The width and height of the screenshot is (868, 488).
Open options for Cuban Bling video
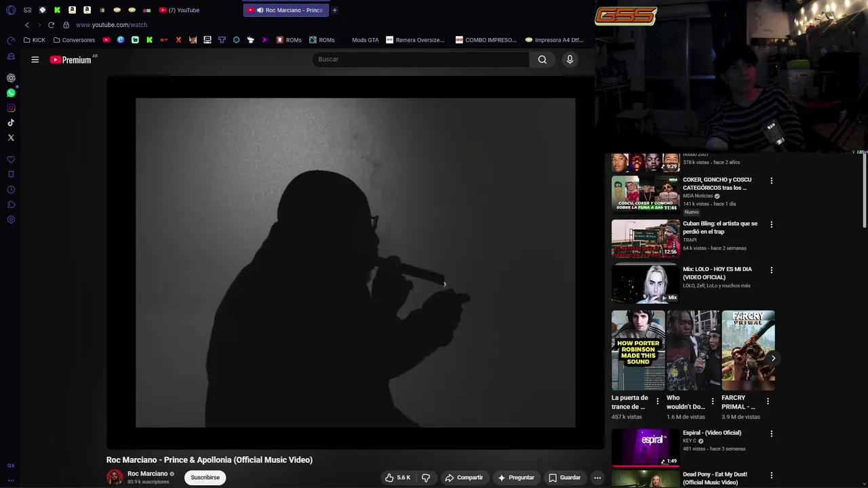(771, 224)
